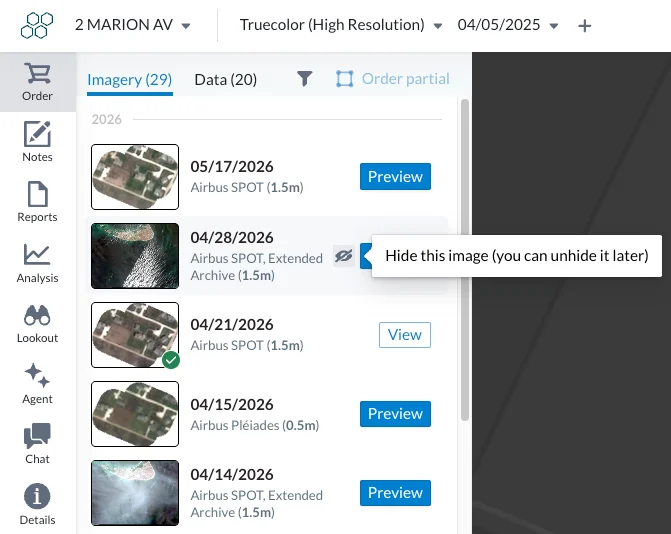Select the Imagery (29) tab

pyautogui.click(x=130, y=80)
